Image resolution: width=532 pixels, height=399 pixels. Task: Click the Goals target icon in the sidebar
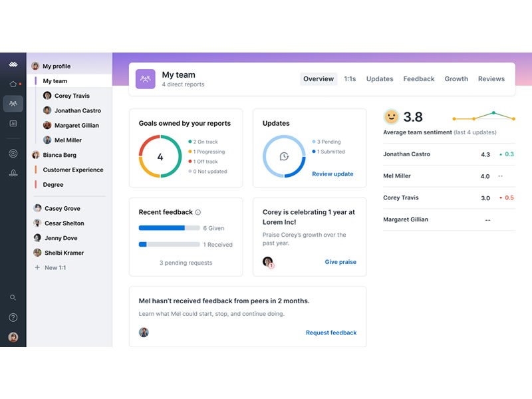pyautogui.click(x=13, y=152)
